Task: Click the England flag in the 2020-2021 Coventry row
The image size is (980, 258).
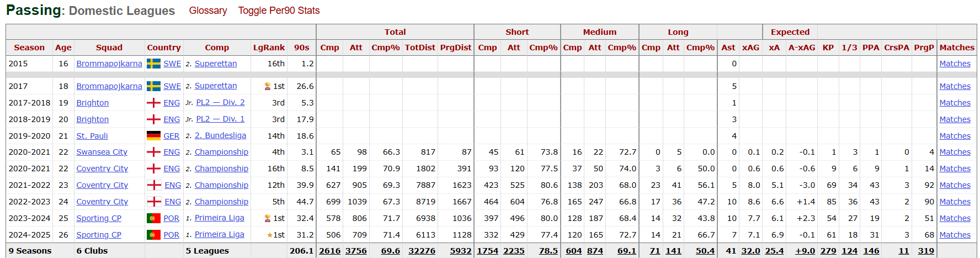Action: (153, 169)
